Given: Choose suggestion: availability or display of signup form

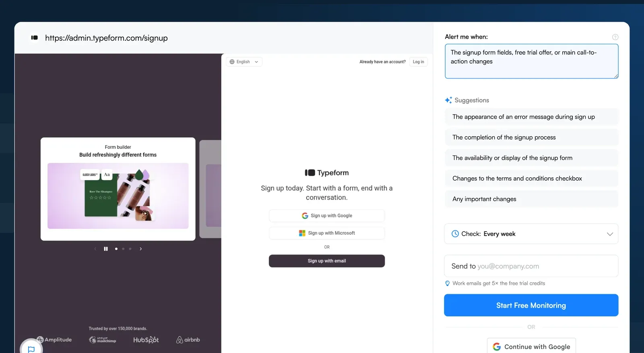Looking at the screenshot, I should (531, 158).
